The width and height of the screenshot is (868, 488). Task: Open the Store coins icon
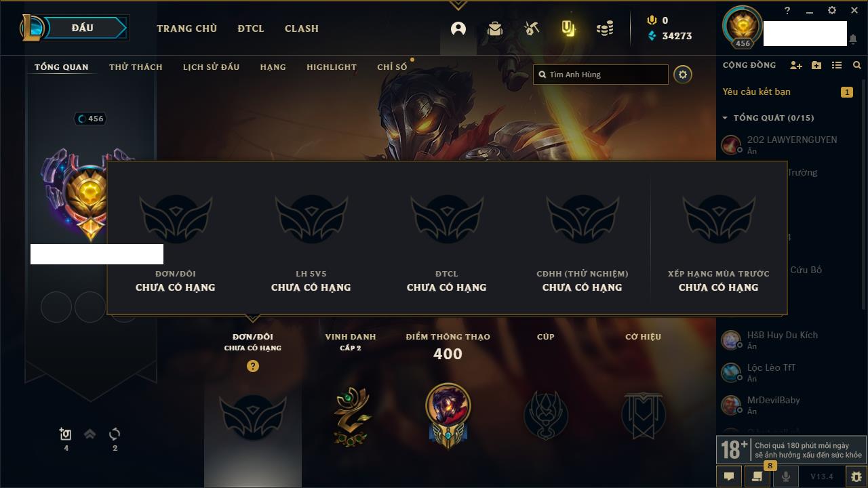tap(605, 28)
